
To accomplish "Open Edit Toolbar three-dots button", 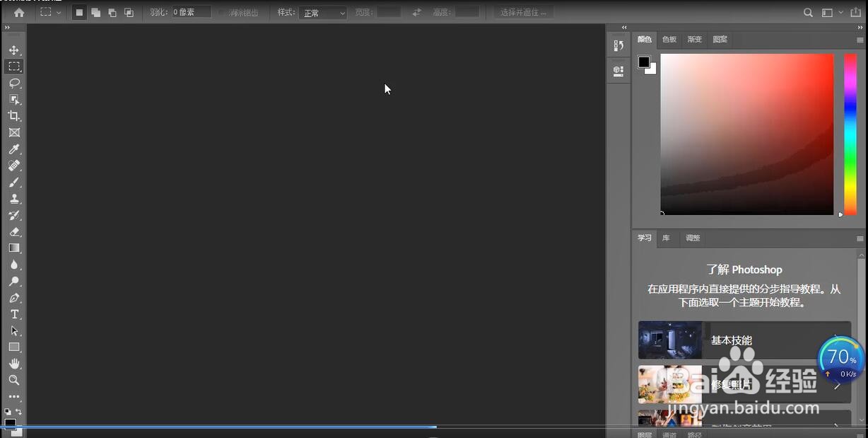I will pyautogui.click(x=14, y=397).
